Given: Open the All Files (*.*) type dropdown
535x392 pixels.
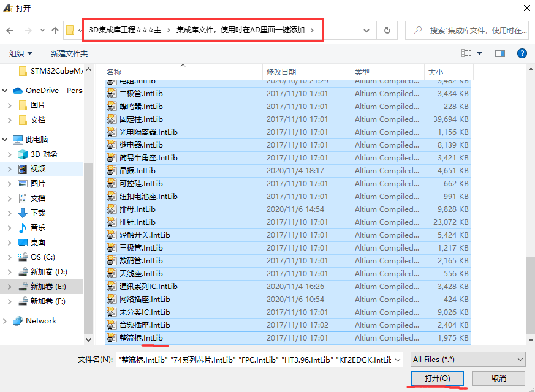Looking at the screenshot, I should 468,360.
